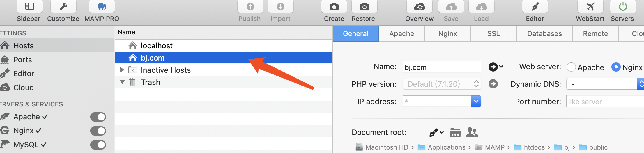Image resolution: width=644 pixels, height=153 pixels.
Task: Toggle the MySQL server switch
Action: [x=98, y=145]
